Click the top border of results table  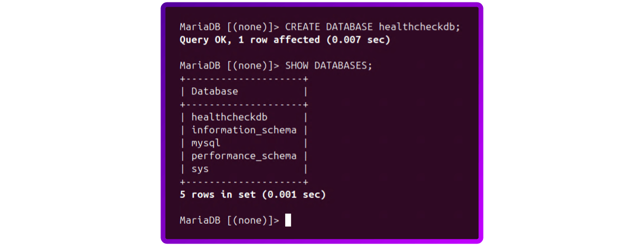point(244,78)
